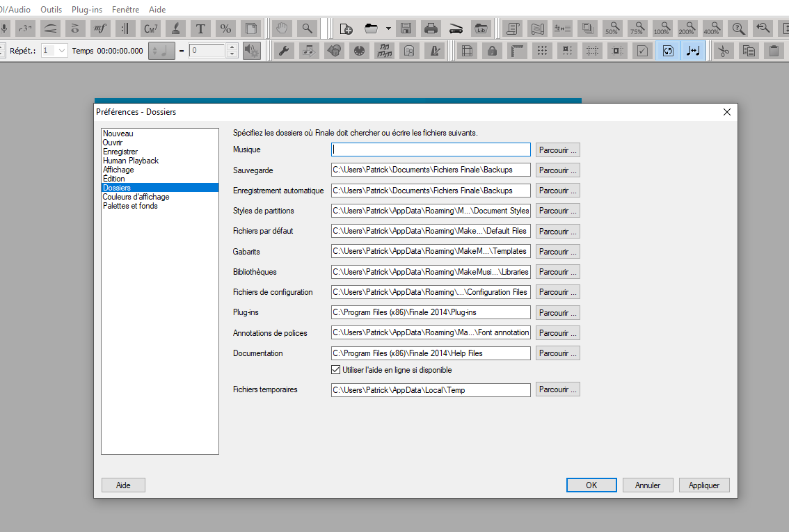
Task: Click the scanner icon in the toolbar
Action: pos(456,29)
